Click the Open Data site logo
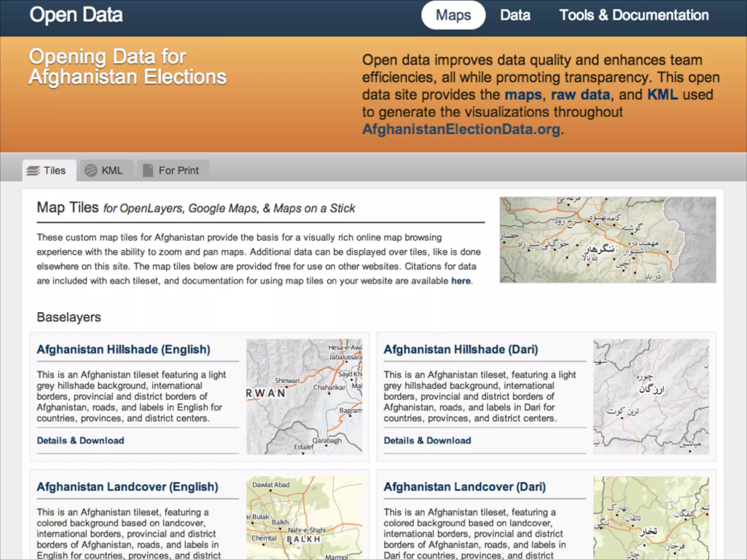Viewport: 747px width, 560px height. [x=76, y=15]
